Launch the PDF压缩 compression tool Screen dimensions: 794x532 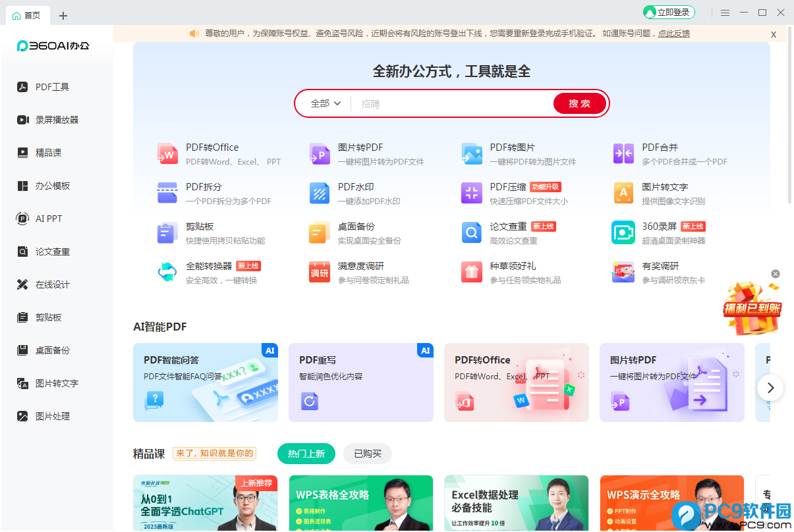coord(472,193)
